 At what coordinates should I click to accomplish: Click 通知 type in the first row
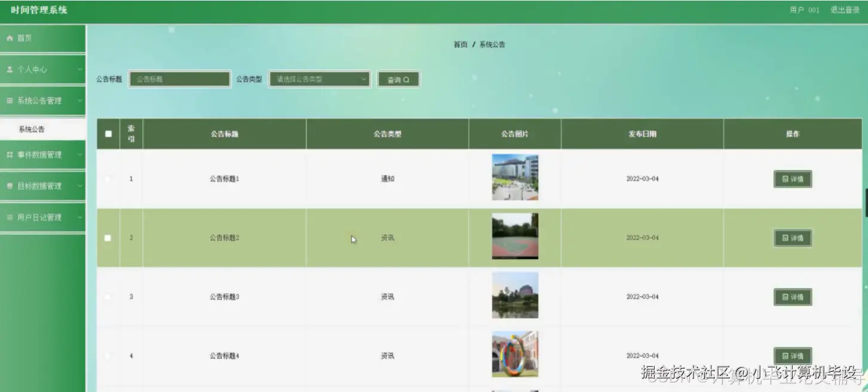[x=387, y=179]
